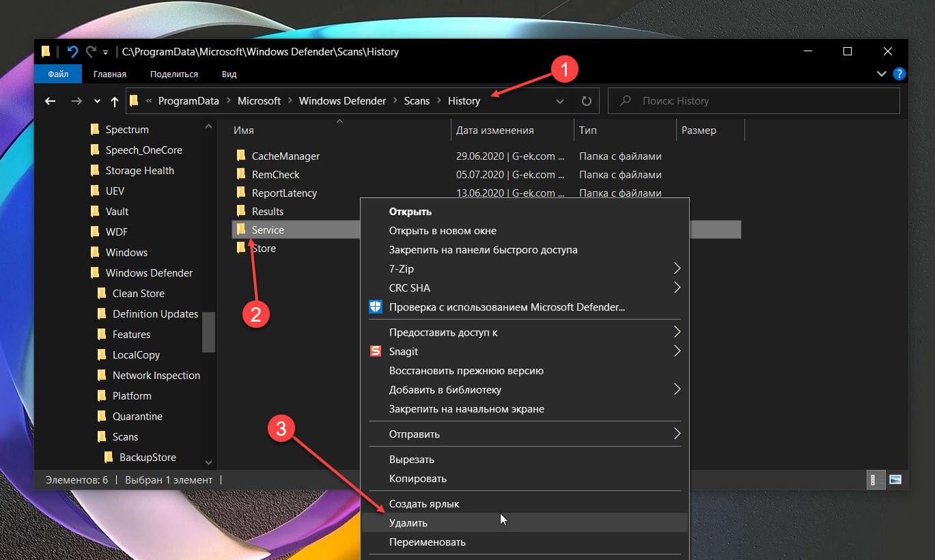The image size is (935, 560).
Task: Open the Файл ribbon tab
Action: tap(58, 74)
